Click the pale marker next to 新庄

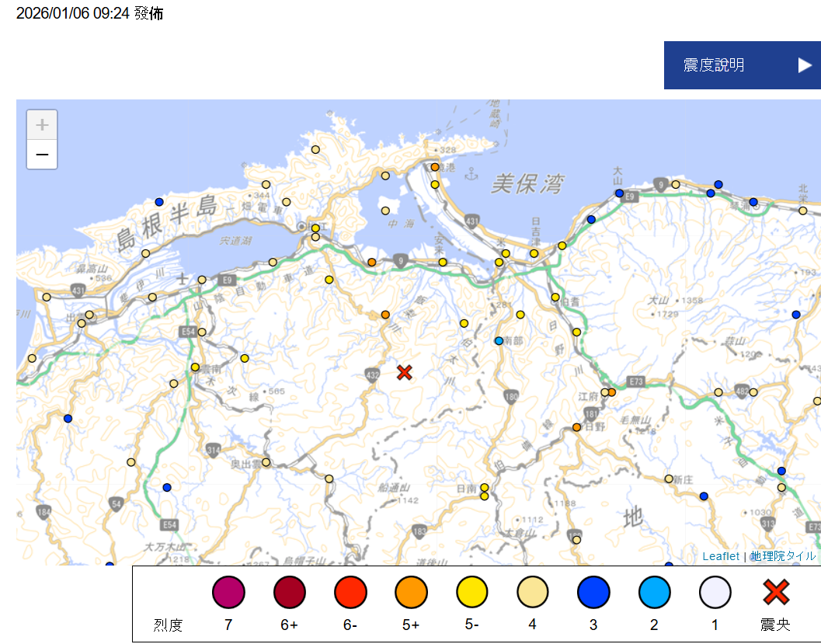click(x=669, y=479)
